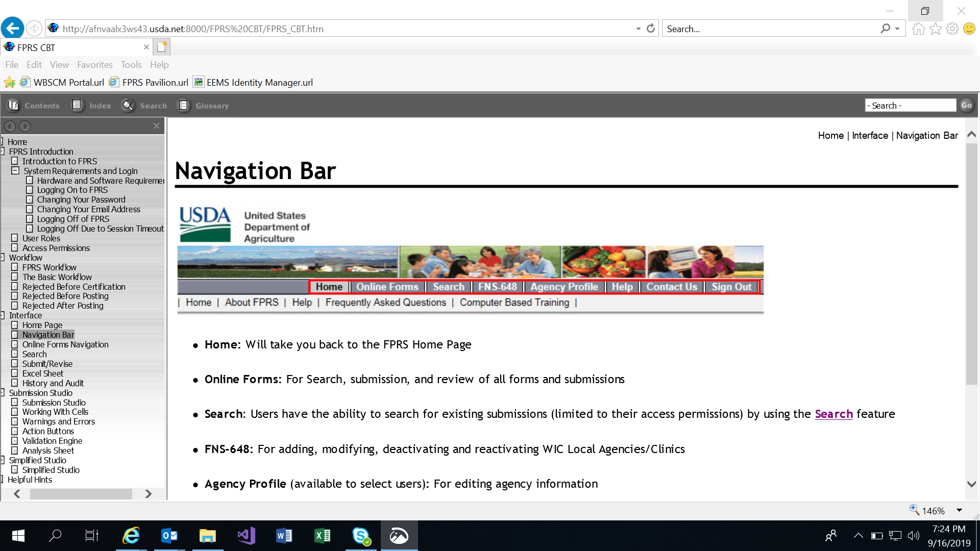Click the Search magnifier icon in help toolbar
The height and width of the screenshot is (551, 980).
pos(128,106)
